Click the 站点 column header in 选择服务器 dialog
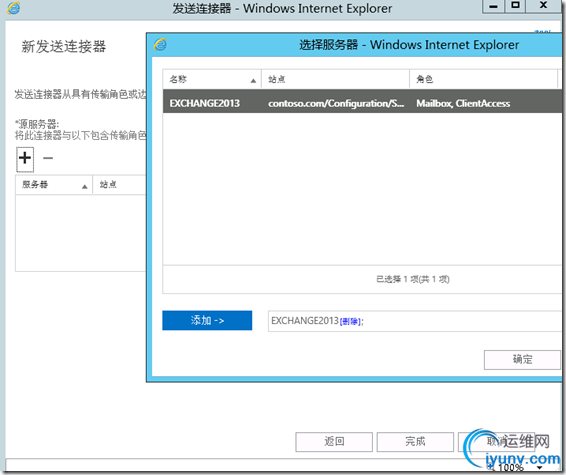Image resolution: width=566 pixels, height=475 pixels. click(x=335, y=79)
